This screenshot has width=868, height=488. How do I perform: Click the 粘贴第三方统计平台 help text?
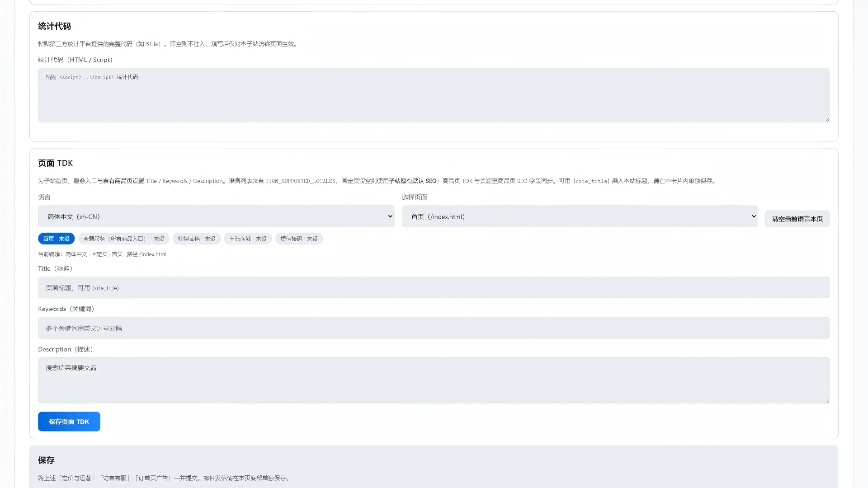[169, 44]
